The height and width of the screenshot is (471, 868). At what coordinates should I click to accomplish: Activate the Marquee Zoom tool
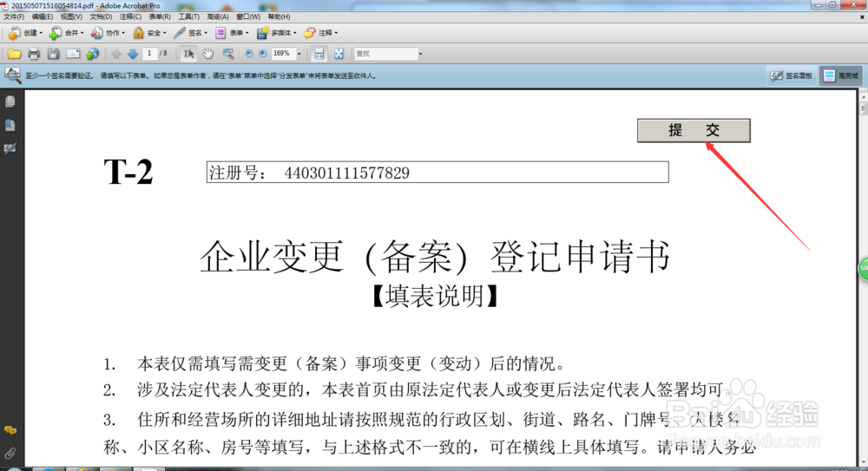pos(227,54)
